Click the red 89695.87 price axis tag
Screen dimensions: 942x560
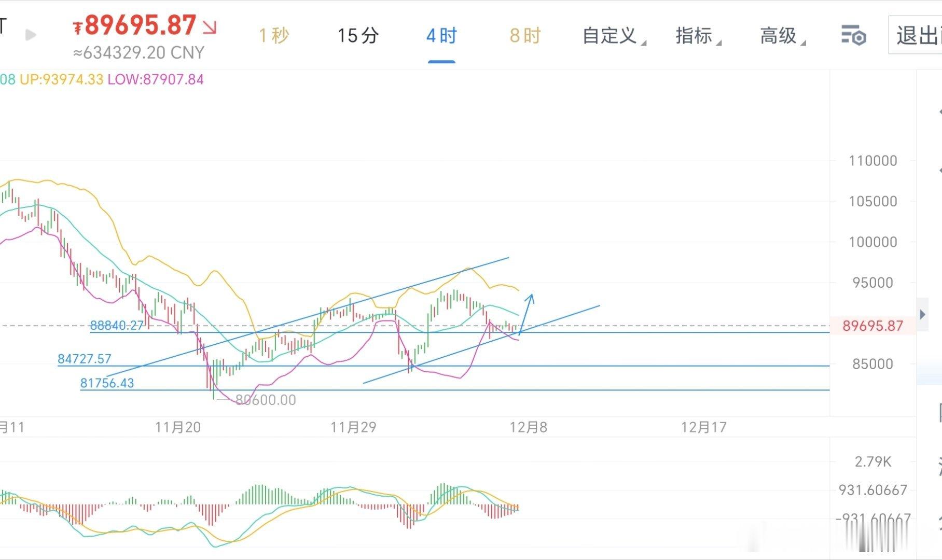(x=872, y=326)
